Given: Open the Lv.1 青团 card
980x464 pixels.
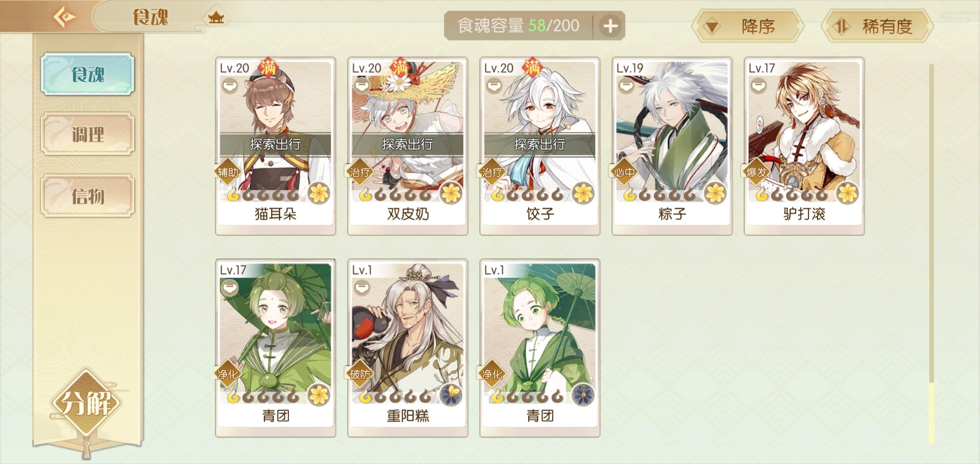Looking at the screenshot, I should click(540, 348).
